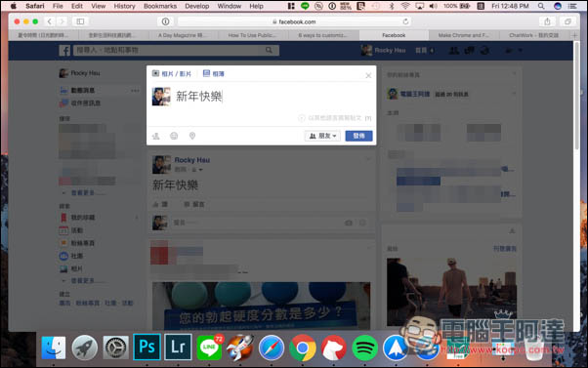This screenshot has height=368, width=588.
Task: Open Google Chrome from the Dock
Action: [302, 348]
